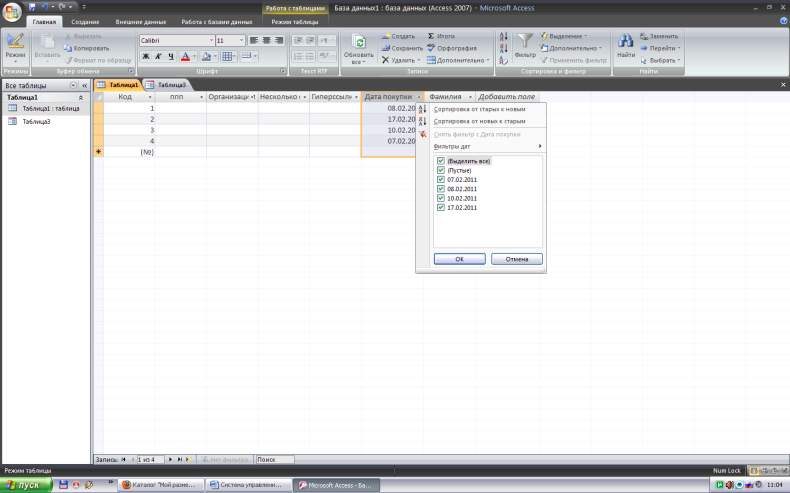The height and width of the screenshot is (493, 790).
Task: Align text center in ribbon
Action: click(x=267, y=40)
